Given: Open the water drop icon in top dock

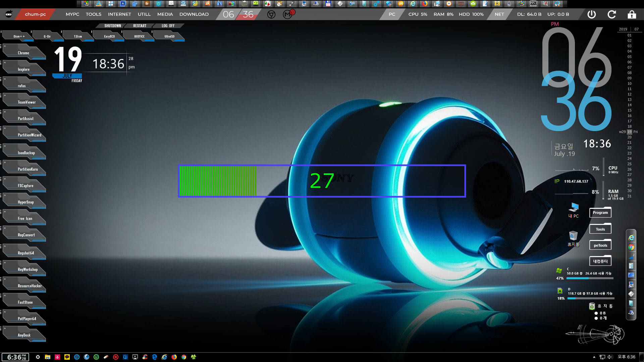Looking at the screenshot, I should [509, 4].
